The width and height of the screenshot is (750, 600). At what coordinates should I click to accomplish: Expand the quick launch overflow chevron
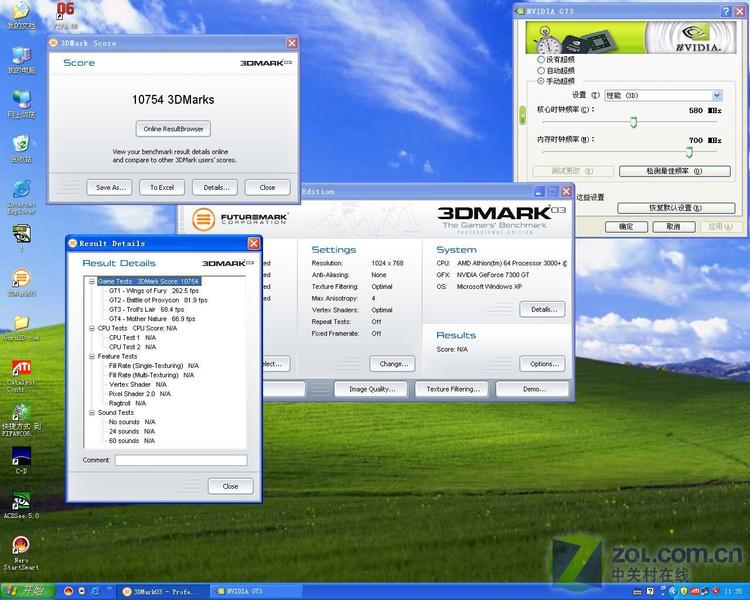[109, 589]
